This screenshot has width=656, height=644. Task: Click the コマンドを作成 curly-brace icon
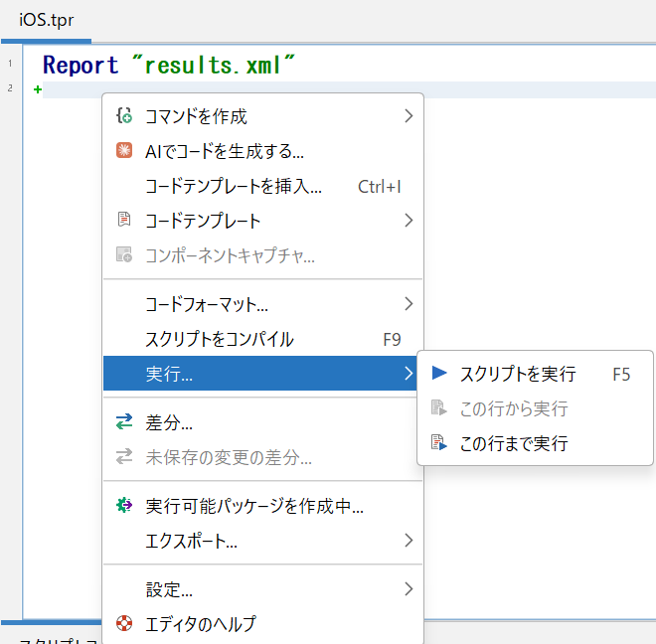[x=124, y=115]
